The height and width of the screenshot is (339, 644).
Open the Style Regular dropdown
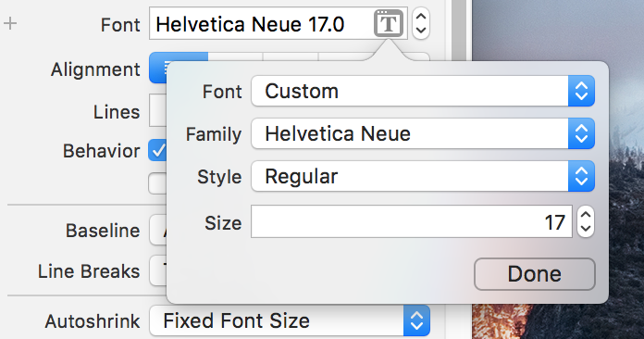coord(423,176)
